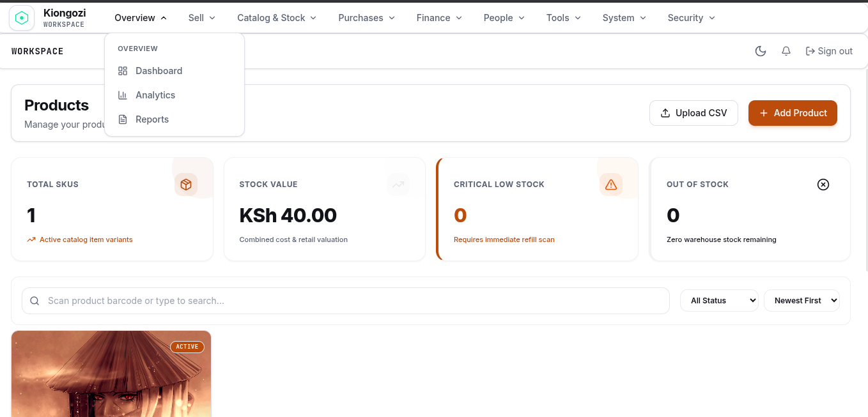Click the Kiongozi hexagon logo icon
The width and height of the screenshot is (868, 417).
22,18
